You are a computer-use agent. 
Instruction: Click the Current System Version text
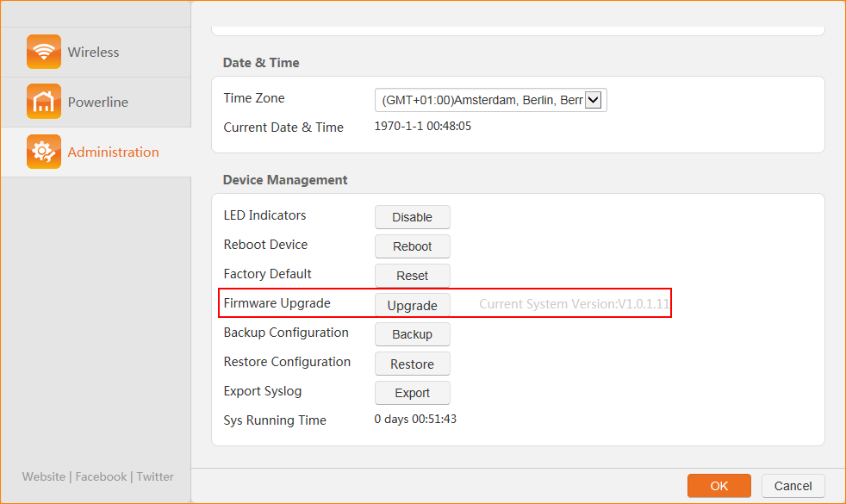[574, 304]
